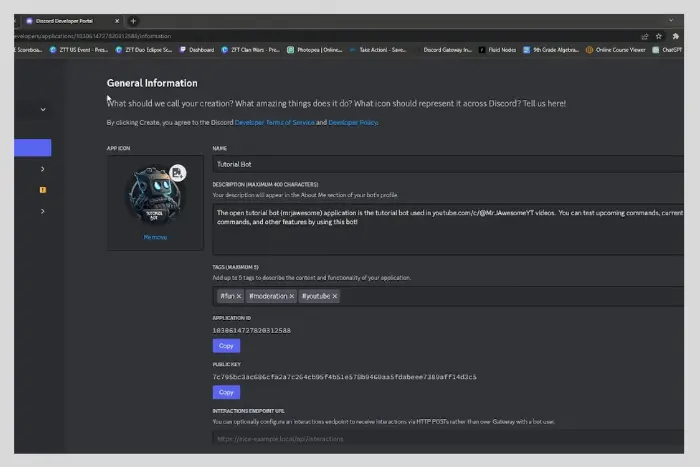This screenshot has width=700, height=467.
Task: Click inside the Description text area
Action: click(x=448, y=229)
